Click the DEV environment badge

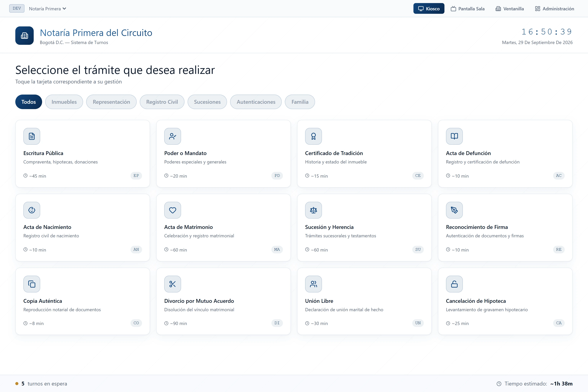17,8
